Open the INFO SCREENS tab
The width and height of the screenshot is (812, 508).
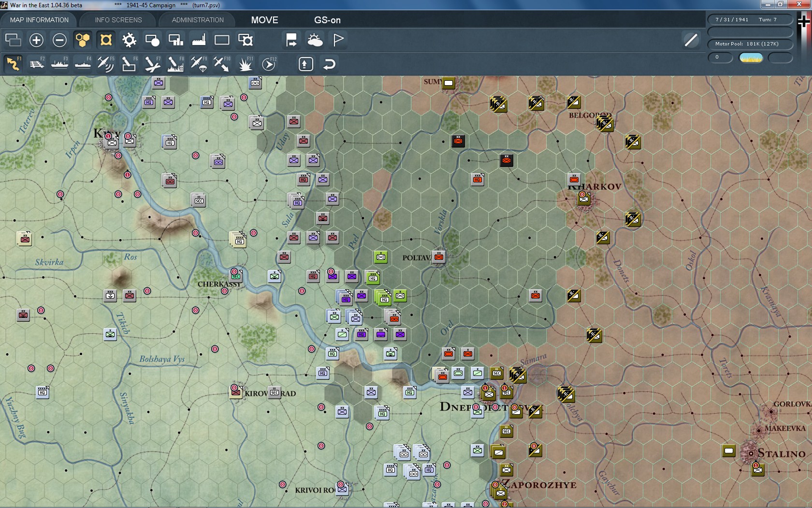tap(118, 20)
